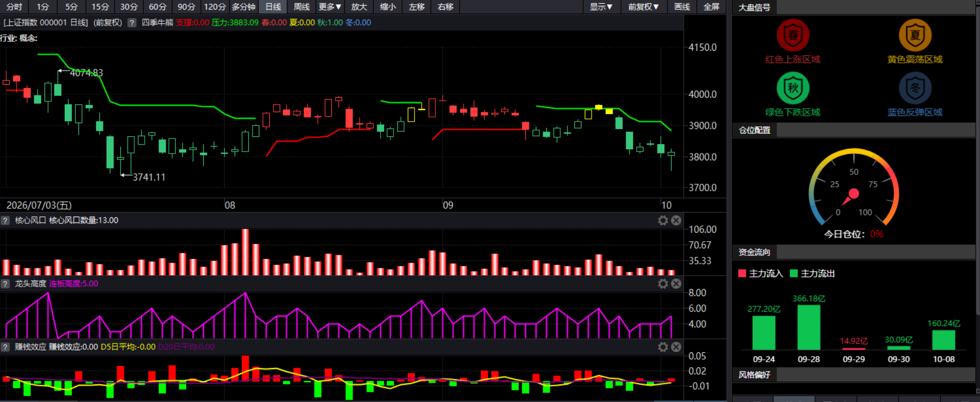This screenshot has width=980, height=402.
Task: Open the 前复权 adjustment dropdown
Action: click(643, 7)
